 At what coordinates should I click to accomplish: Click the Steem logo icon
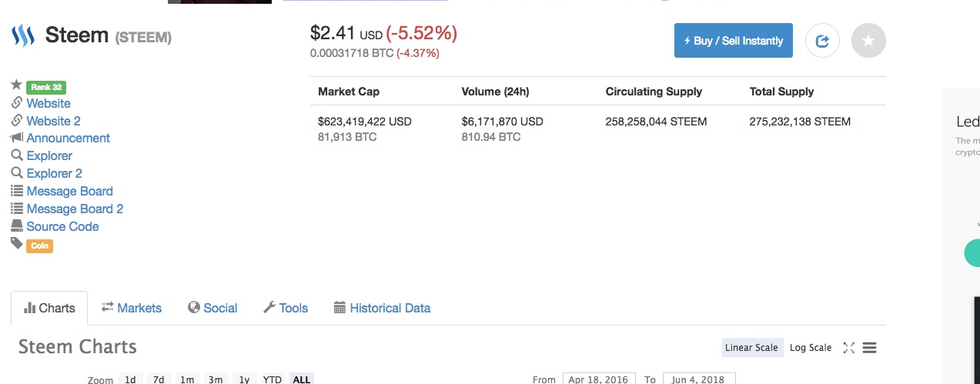point(23,35)
